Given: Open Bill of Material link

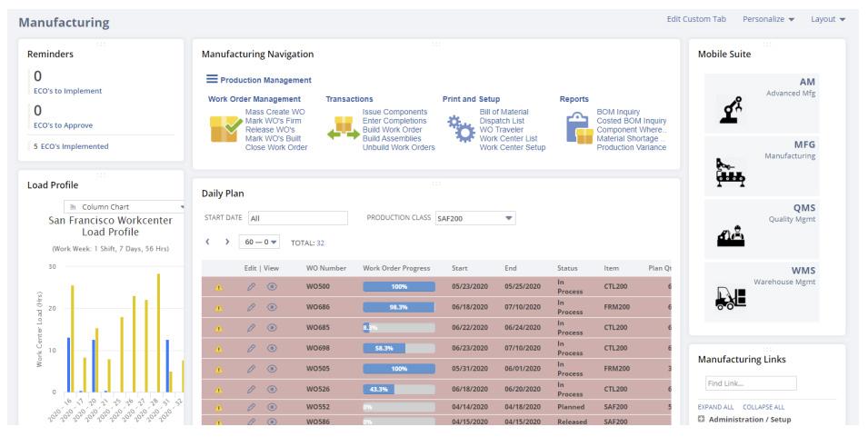Looking at the screenshot, I should click(504, 112).
